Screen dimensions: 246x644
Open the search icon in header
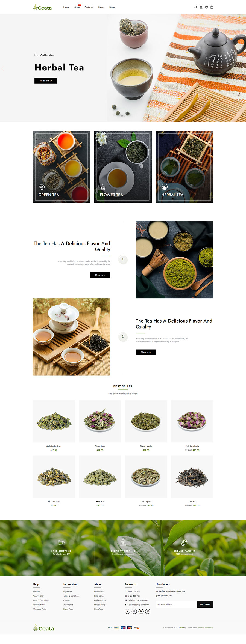tap(196, 7)
